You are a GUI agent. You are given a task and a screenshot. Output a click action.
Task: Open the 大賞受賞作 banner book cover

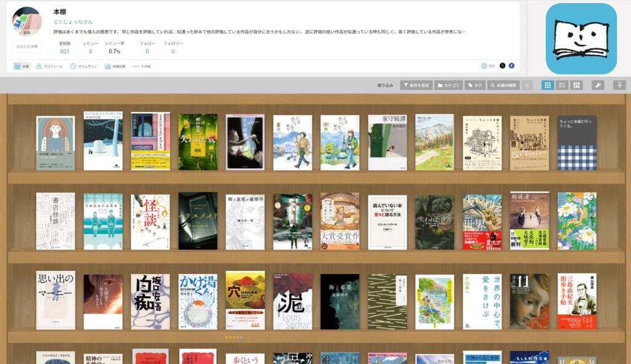click(x=340, y=221)
